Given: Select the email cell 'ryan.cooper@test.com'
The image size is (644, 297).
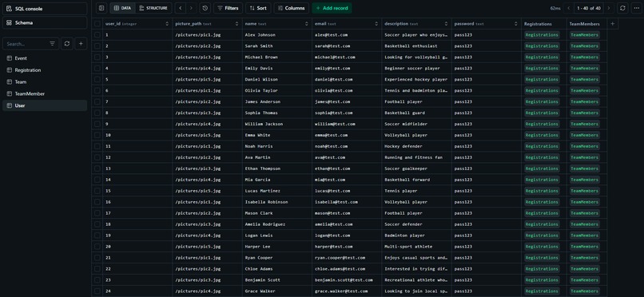Looking at the screenshot, I should [347, 258].
